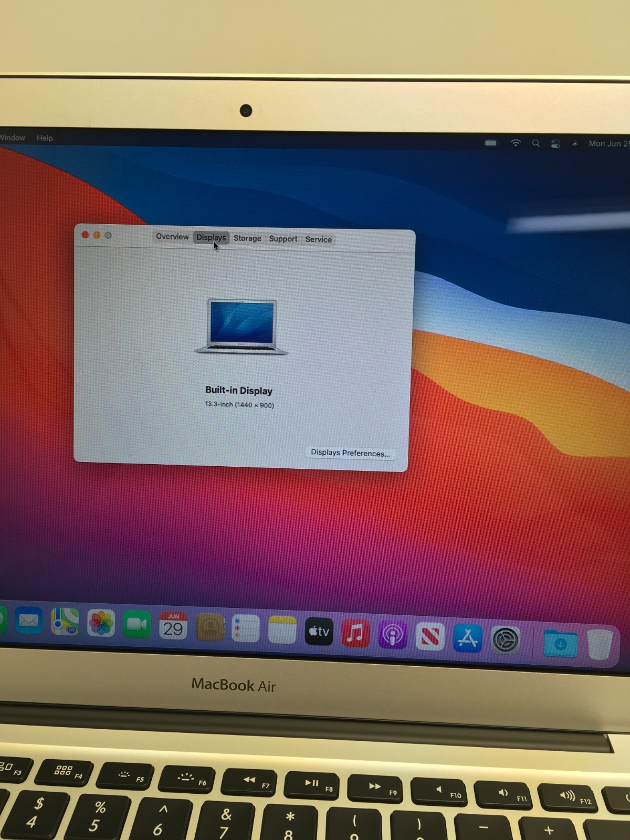Click the MacBook Air display image
Viewport: 630px width, 840px height.
pyautogui.click(x=241, y=327)
